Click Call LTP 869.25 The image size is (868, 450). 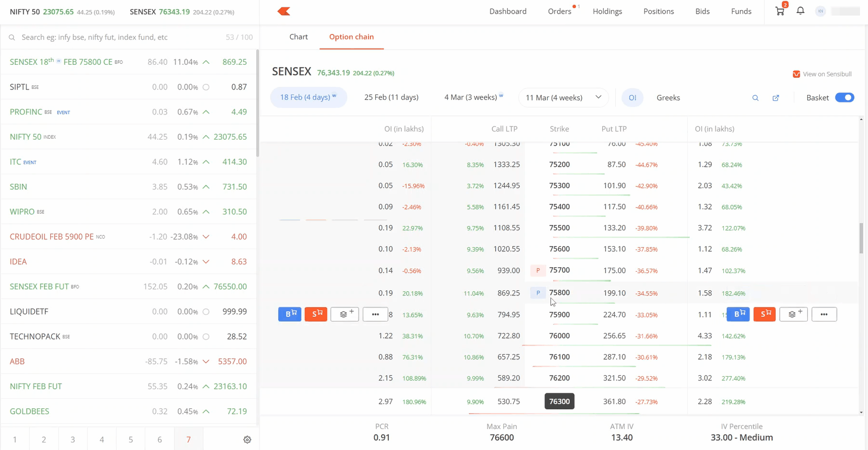tap(508, 293)
